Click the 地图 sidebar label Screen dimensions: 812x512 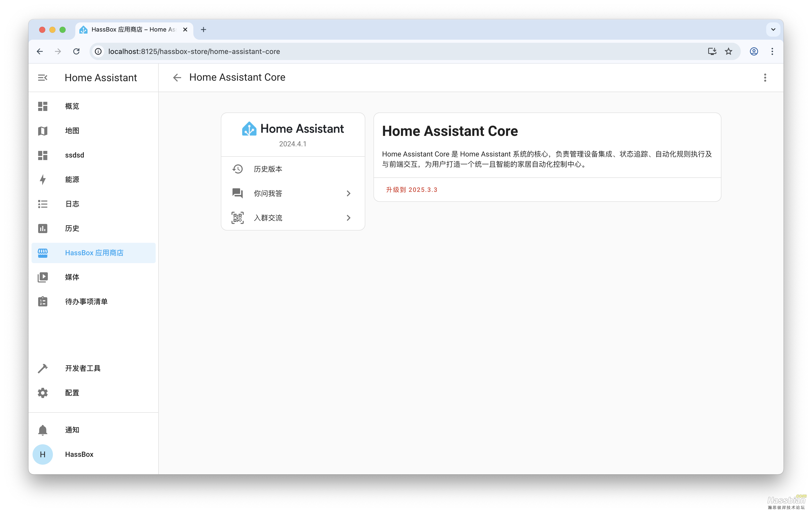coord(72,131)
